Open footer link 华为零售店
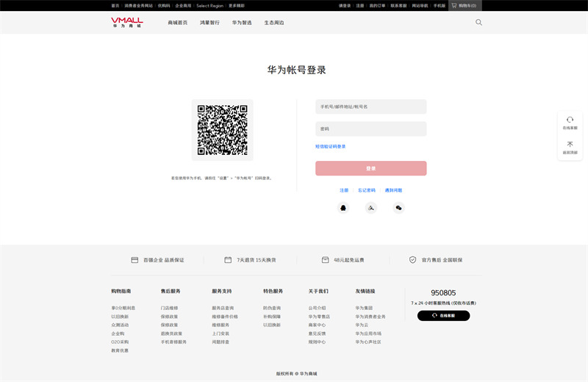The height and width of the screenshot is (382, 588). click(x=319, y=317)
